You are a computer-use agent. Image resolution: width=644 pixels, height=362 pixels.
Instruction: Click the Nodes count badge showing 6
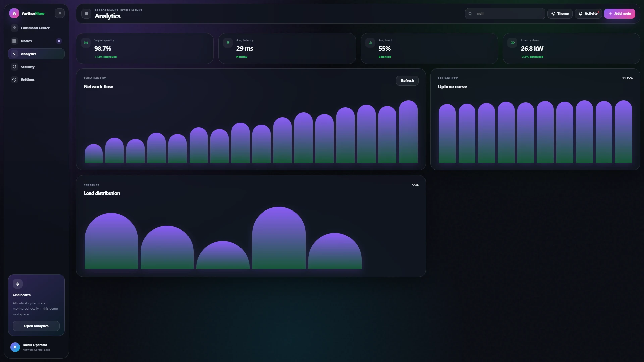[59, 41]
